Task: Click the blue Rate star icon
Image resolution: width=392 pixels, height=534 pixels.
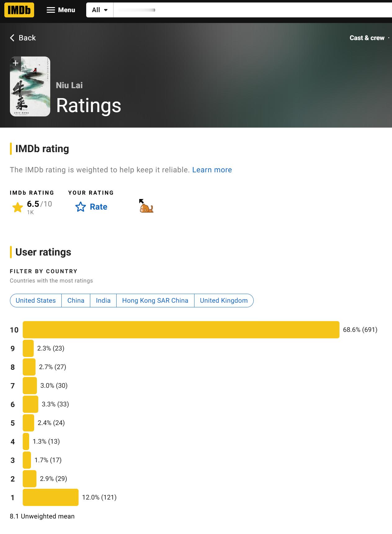Action: (x=81, y=207)
